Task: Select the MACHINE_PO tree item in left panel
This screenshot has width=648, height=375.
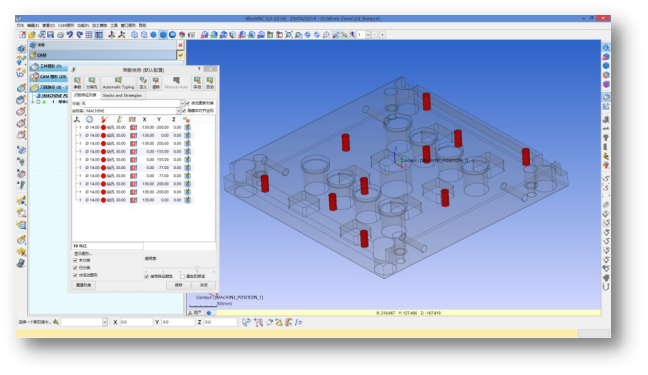Action: (x=52, y=96)
